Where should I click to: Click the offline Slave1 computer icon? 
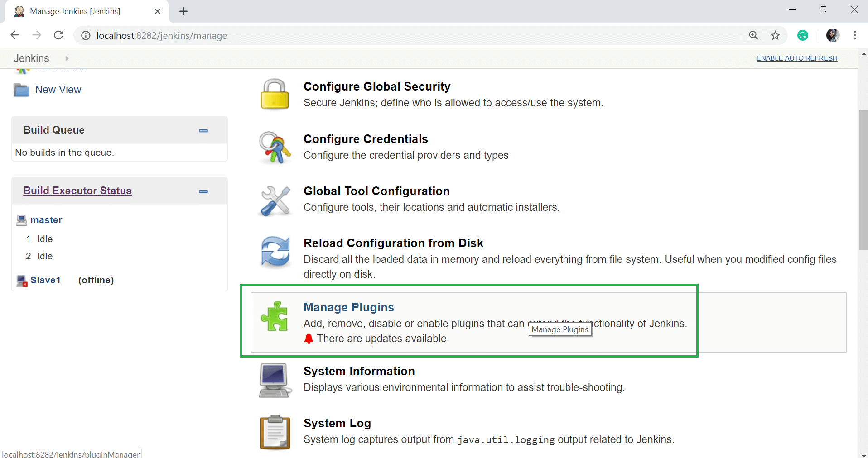click(22, 281)
